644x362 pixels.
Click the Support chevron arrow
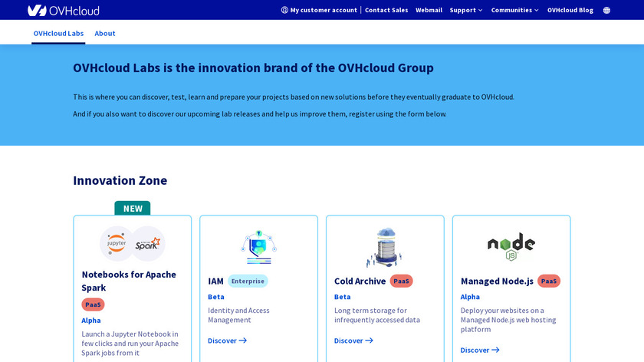[480, 10]
